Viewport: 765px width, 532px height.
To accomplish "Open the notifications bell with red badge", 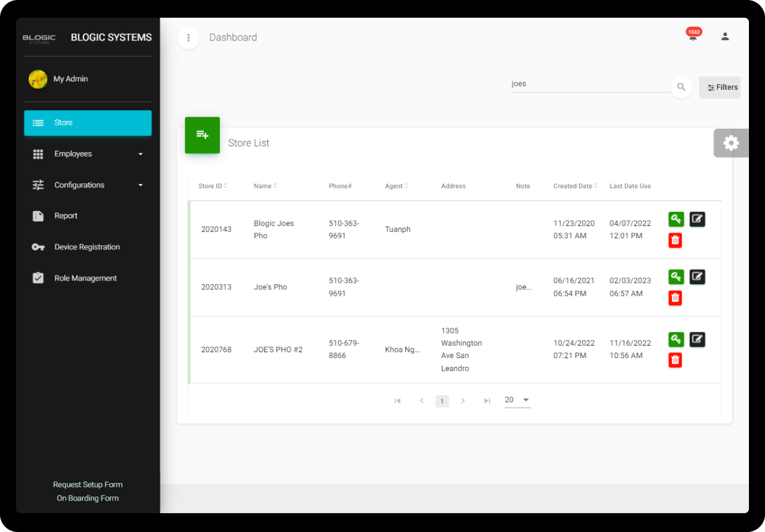I will (x=693, y=37).
